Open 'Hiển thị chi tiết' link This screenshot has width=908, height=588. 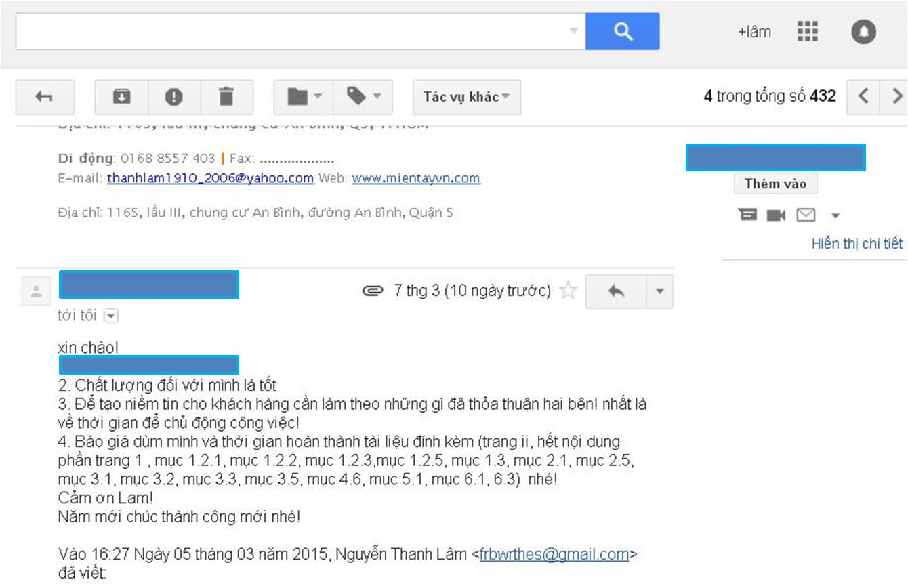click(x=857, y=244)
